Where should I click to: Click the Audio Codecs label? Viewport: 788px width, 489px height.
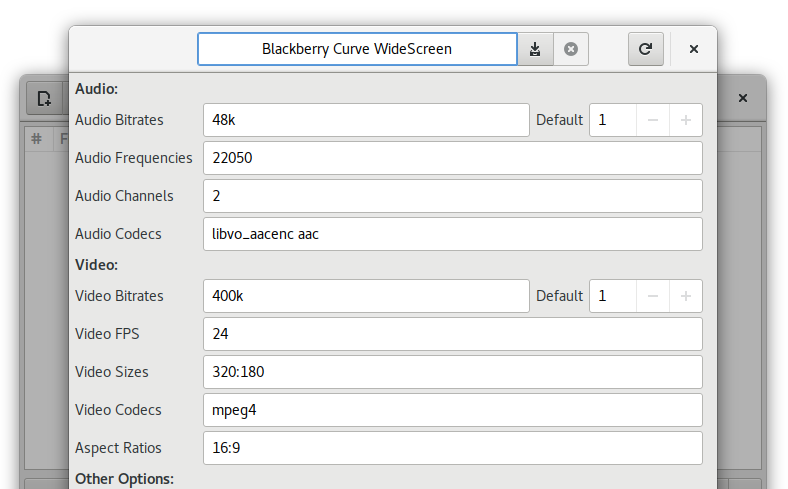click(118, 234)
